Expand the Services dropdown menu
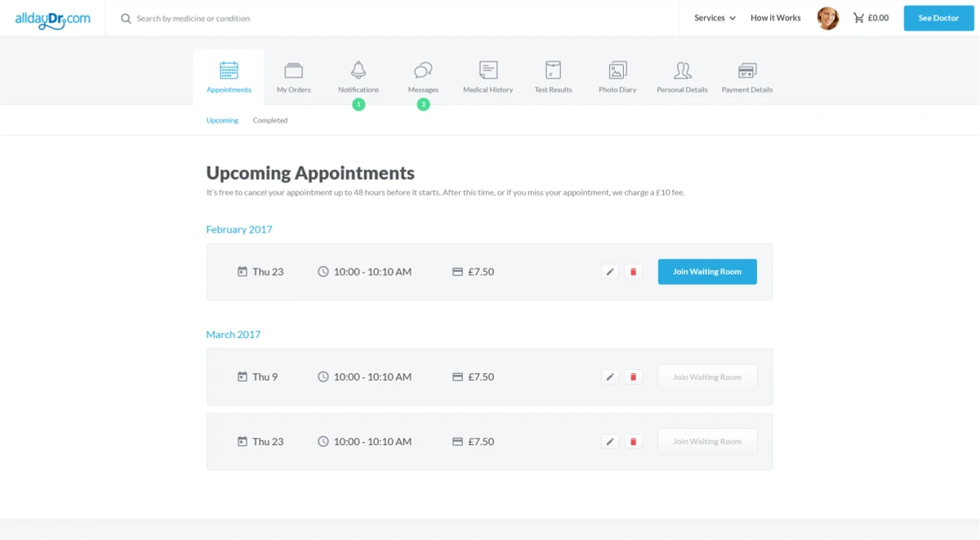 tap(715, 18)
